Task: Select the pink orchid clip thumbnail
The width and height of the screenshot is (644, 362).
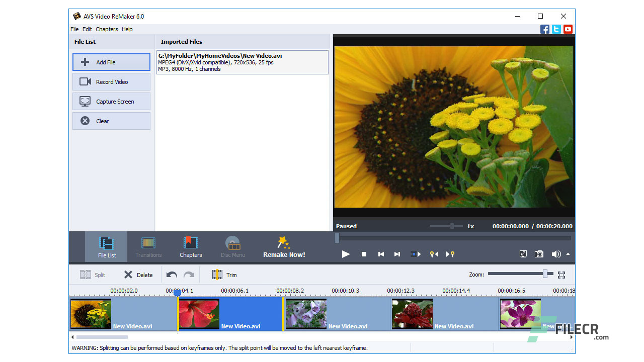Action: click(x=521, y=314)
